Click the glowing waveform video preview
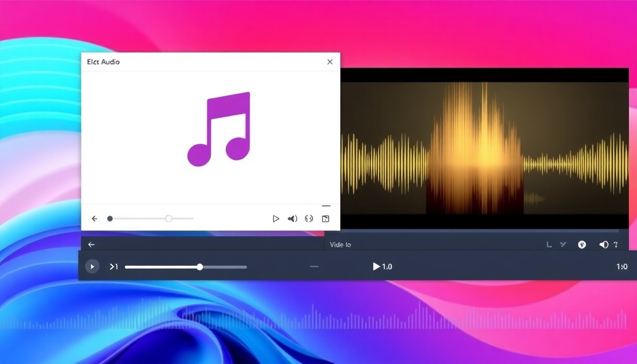This screenshot has width=637, height=364. [484, 148]
